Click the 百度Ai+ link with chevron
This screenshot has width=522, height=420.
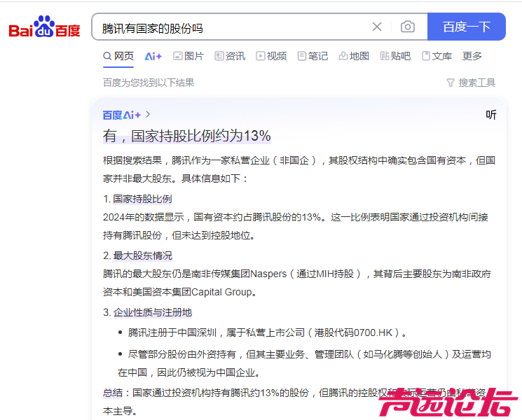point(127,115)
